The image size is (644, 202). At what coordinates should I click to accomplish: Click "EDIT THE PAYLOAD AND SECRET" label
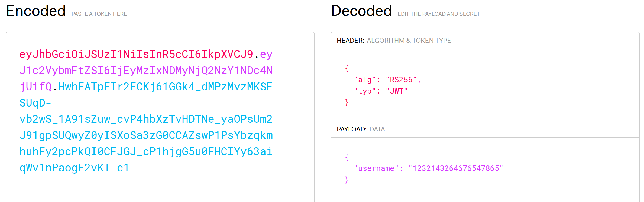(439, 14)
